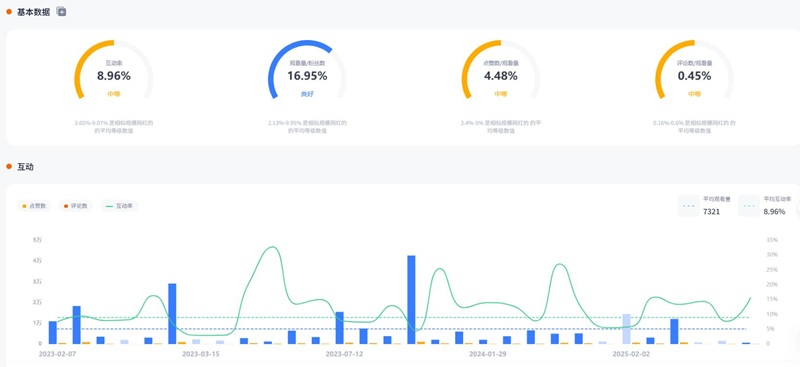Hide the green 互动率 line series
Image resolution: width=800 pixels, height=367 pixels.
(x=119, y=206)
